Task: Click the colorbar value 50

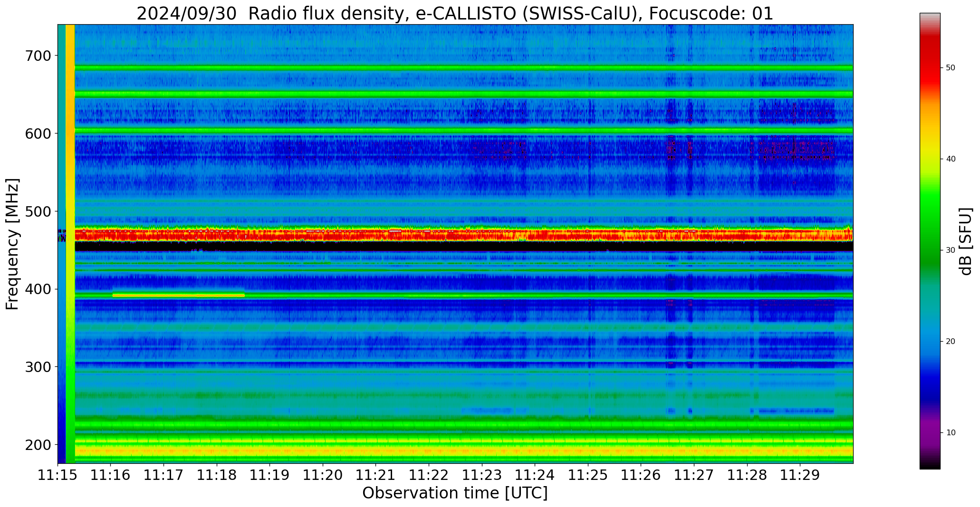Action: click(x=951, y=68)
